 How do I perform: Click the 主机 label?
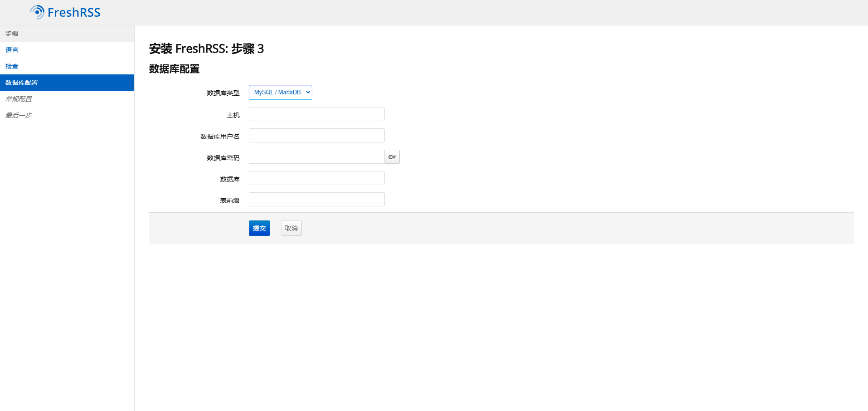coord(233,116)
